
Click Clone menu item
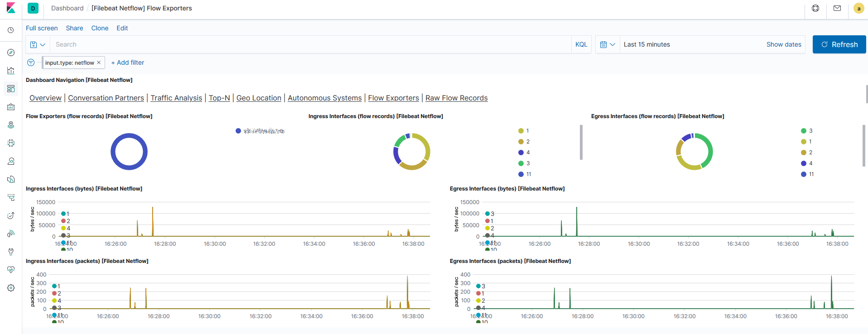pyautogui.click(x=100, y=28)
